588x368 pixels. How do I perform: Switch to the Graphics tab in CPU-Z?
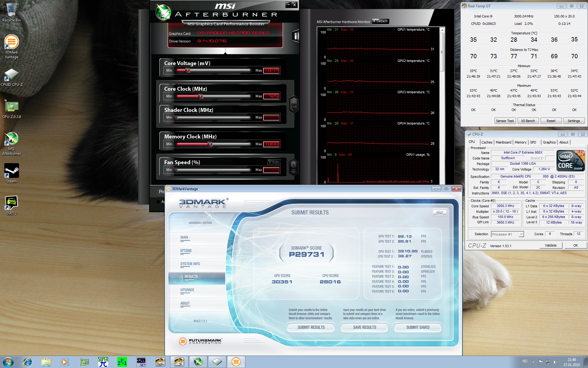(x=549, y=142)
